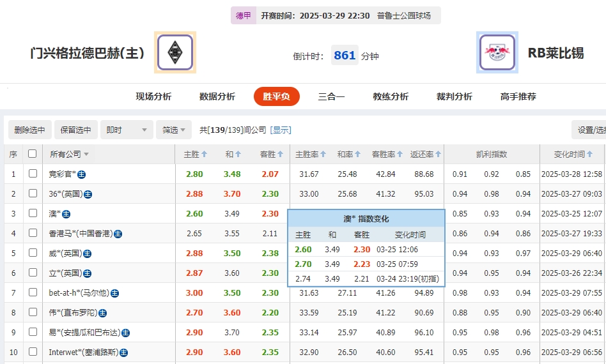The width and height of the screenshot is (606, 364).
Task: Click the 德甲 league tag
Action: (244, 16)
